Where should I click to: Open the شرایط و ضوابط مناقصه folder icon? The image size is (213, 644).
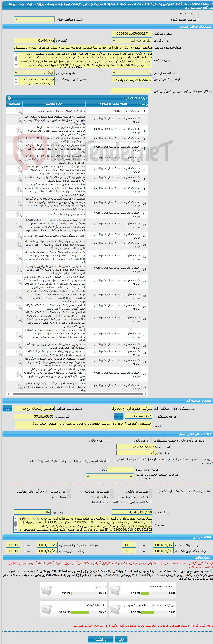click(115, 590)
